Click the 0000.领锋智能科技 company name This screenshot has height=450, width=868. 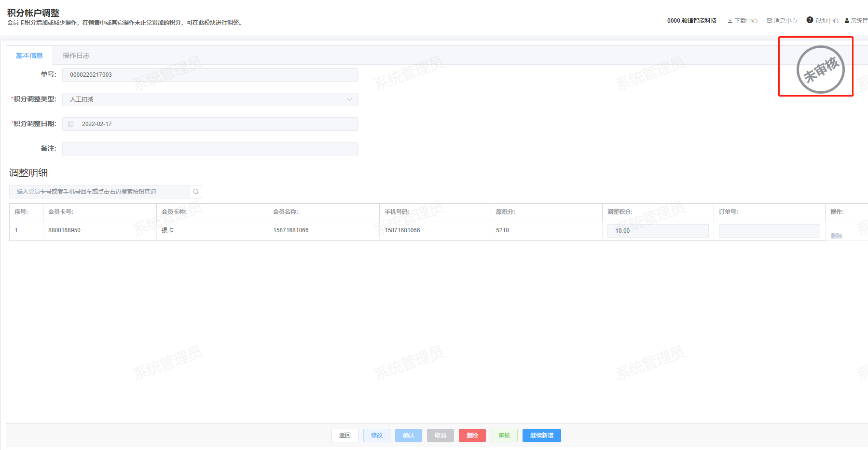pyautogui.click(x=692, y=21)
